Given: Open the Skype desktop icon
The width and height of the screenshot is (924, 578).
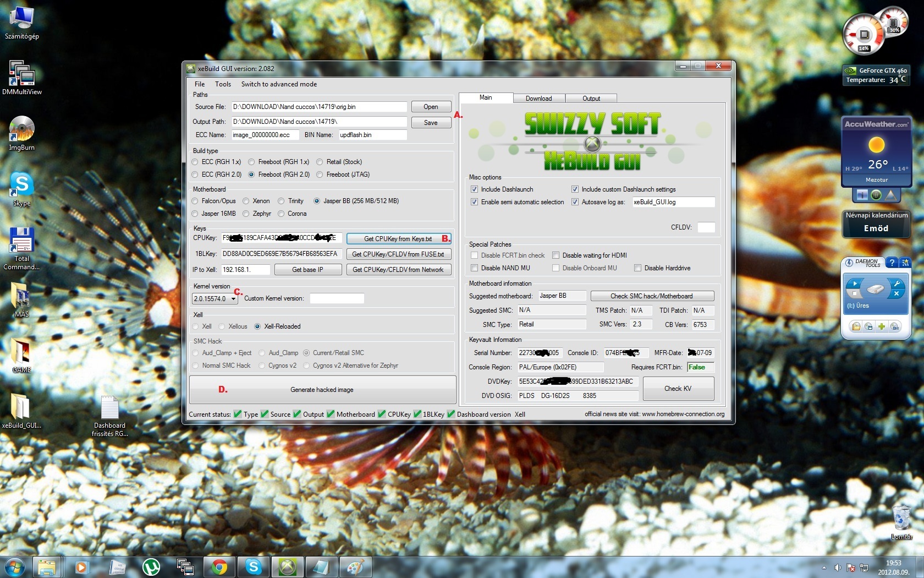Looking at the screenshot, I should click(21, 187).
